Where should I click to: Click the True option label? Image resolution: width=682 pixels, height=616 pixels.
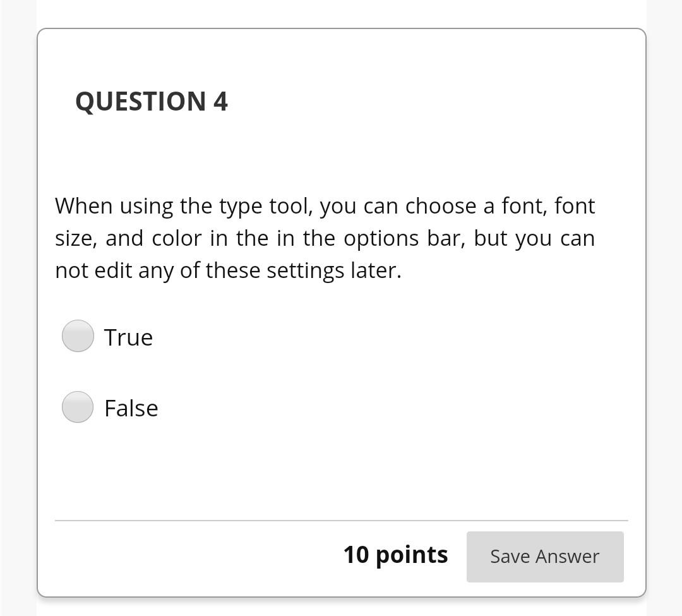(128, 337)
